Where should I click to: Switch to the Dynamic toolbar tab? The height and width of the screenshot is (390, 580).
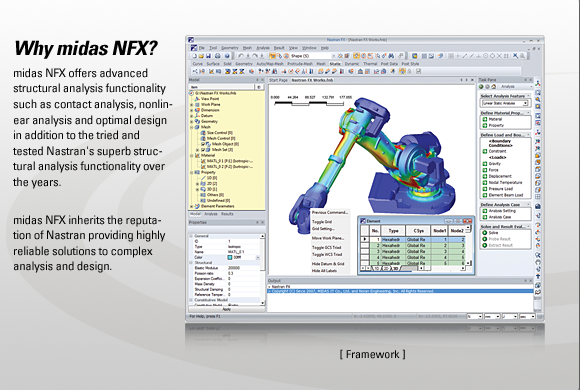[x=351, y=64]
